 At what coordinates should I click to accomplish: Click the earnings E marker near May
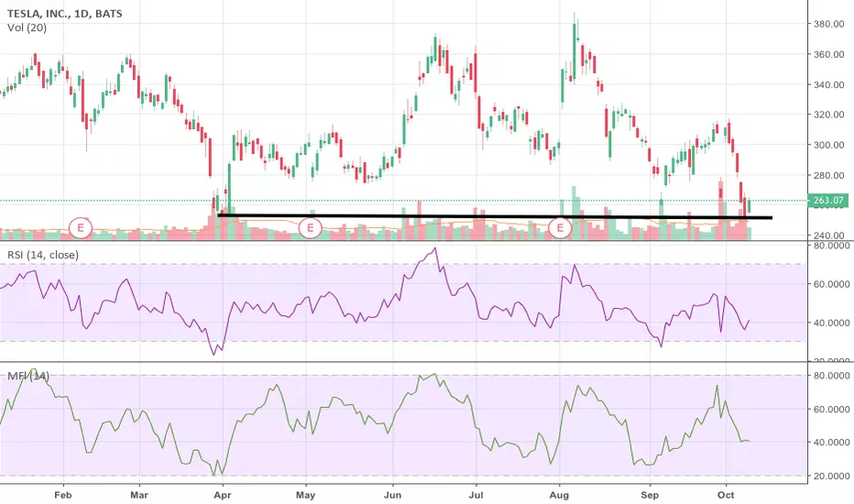click(x=311, y=228)
